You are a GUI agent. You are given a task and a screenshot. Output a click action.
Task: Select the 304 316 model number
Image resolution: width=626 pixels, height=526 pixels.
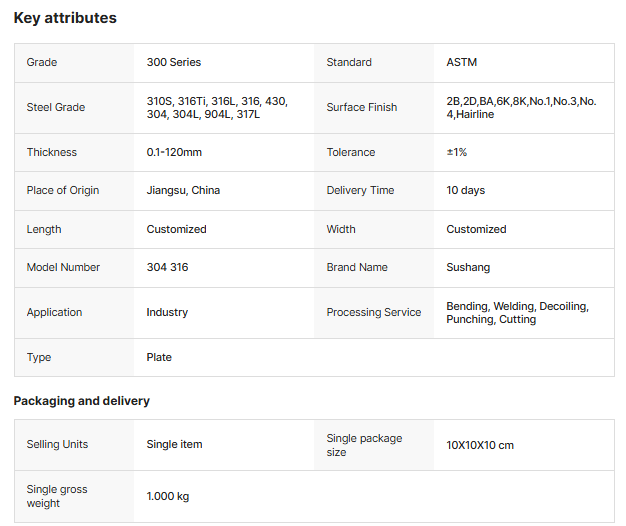coord(167,267)
